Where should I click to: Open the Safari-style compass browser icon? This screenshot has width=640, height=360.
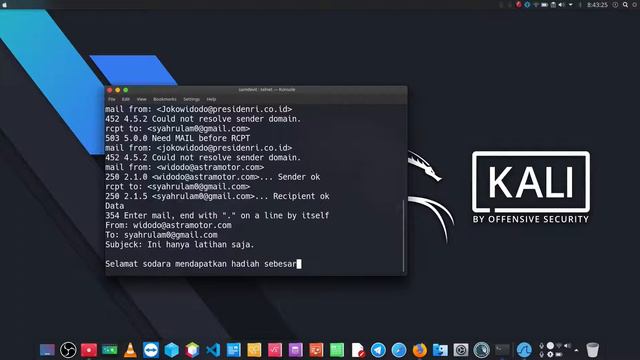coord(399,350)
